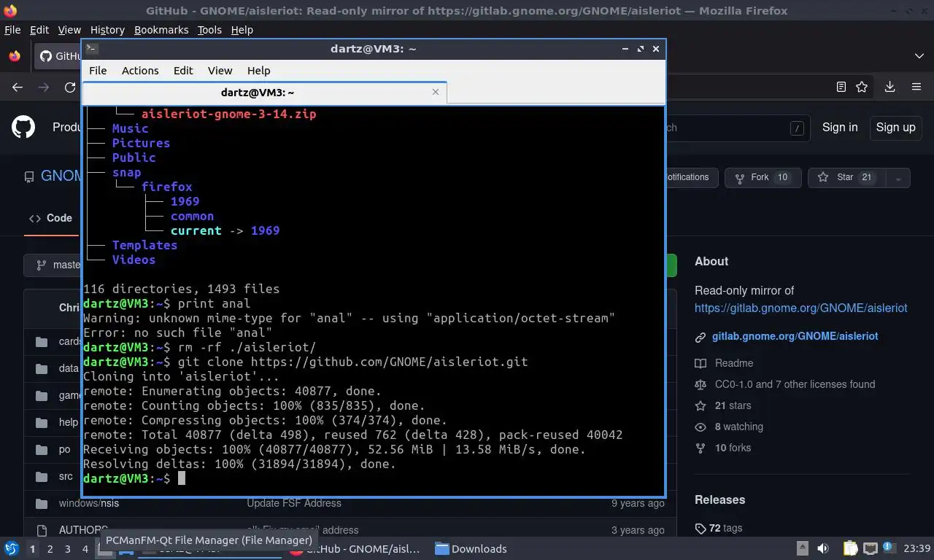Open terminal Edit menu
934x560 pixels.
pyautogui.click(x=183, y=71)
